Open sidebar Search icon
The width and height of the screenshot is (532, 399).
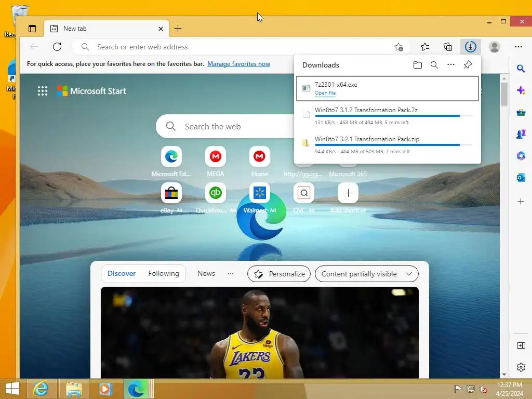tap(521, 69)
